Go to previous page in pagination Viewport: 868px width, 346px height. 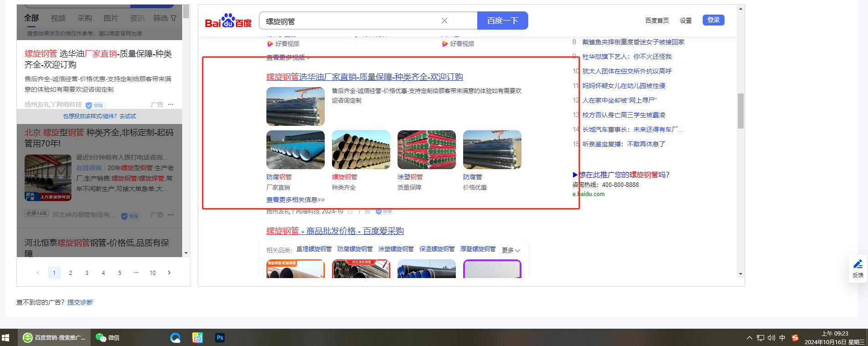point(38,273)
